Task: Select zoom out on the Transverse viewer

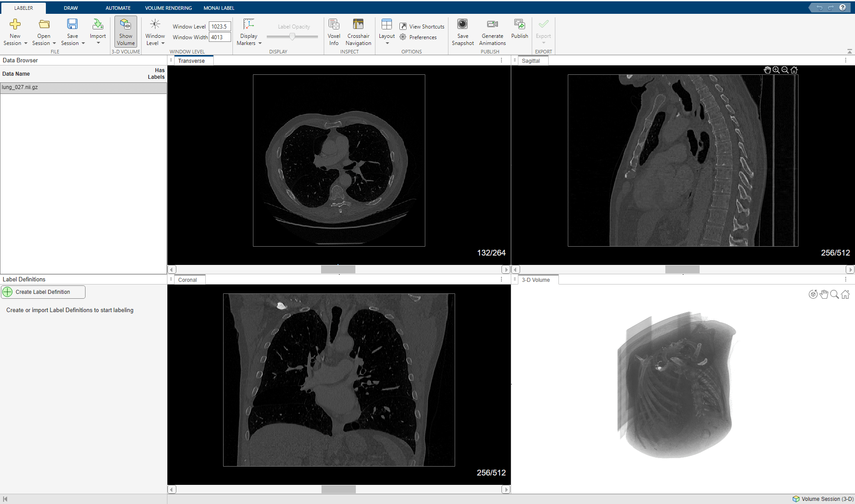Action: pyautogui.click(x=785, y=69)
